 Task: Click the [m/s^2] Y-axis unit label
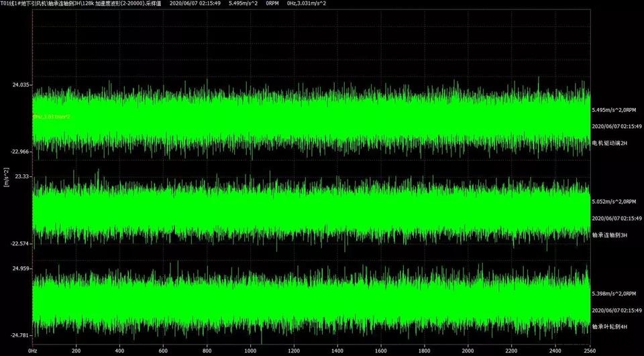(7, 178)
